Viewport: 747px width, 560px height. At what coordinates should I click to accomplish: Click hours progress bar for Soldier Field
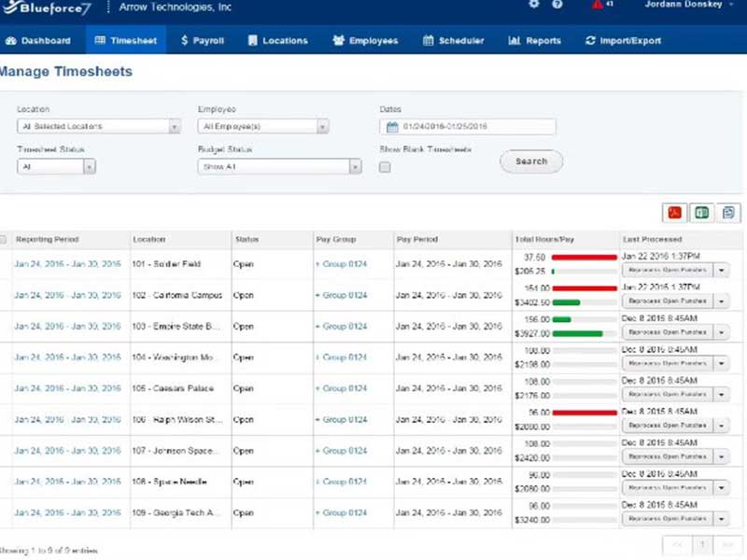(585, 257)
